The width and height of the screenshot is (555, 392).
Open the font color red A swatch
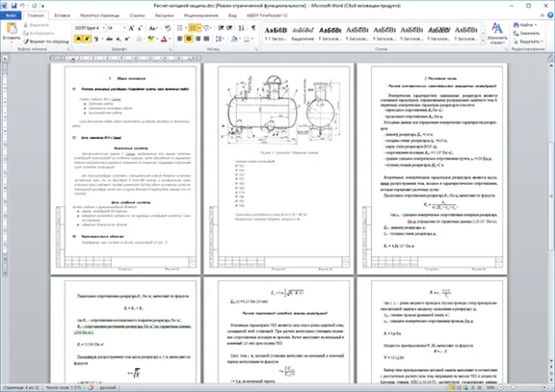click(164, 39)
